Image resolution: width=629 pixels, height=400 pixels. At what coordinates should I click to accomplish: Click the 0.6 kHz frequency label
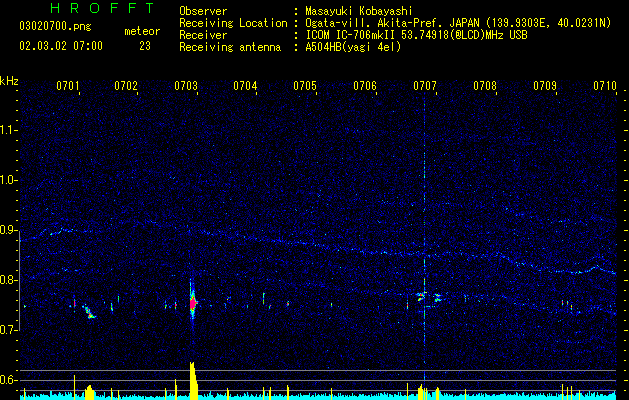point(8,380)
